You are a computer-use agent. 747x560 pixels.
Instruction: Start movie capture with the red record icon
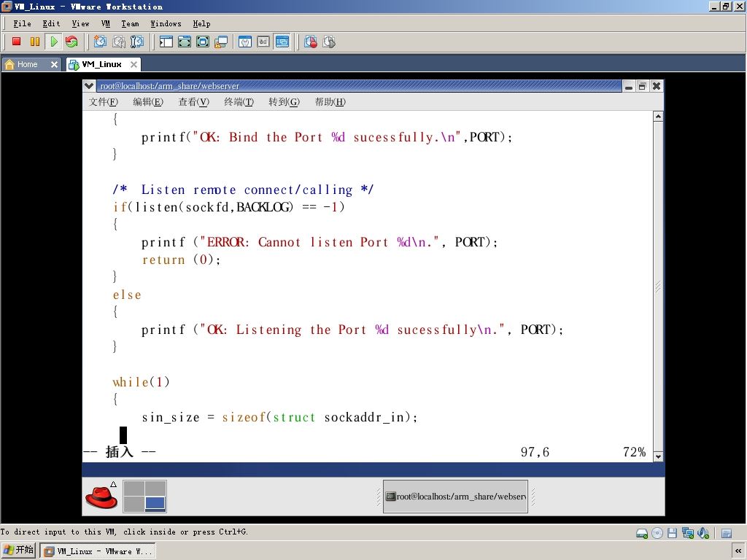pyautogui.click(x=311, y=42)
